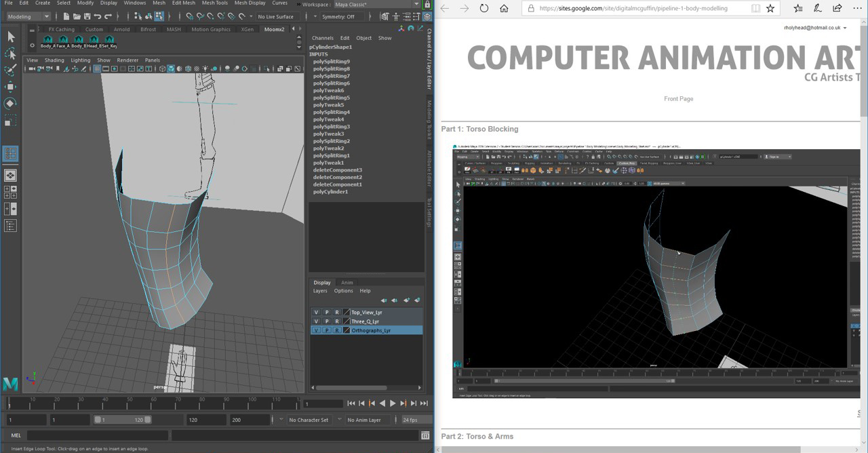868x453 pixels.
Task: Click the Maya logo home icon
Action: [x=10, y=384]
